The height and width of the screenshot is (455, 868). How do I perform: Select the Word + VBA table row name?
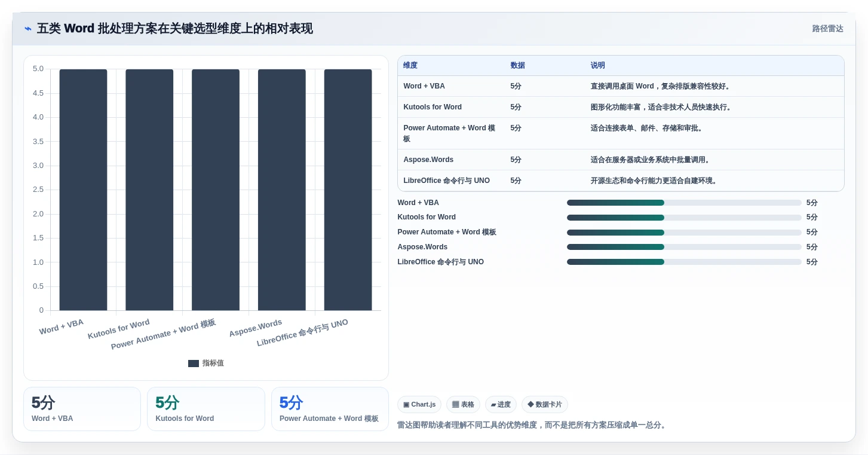pyautogui.click(x=424, y=86)
